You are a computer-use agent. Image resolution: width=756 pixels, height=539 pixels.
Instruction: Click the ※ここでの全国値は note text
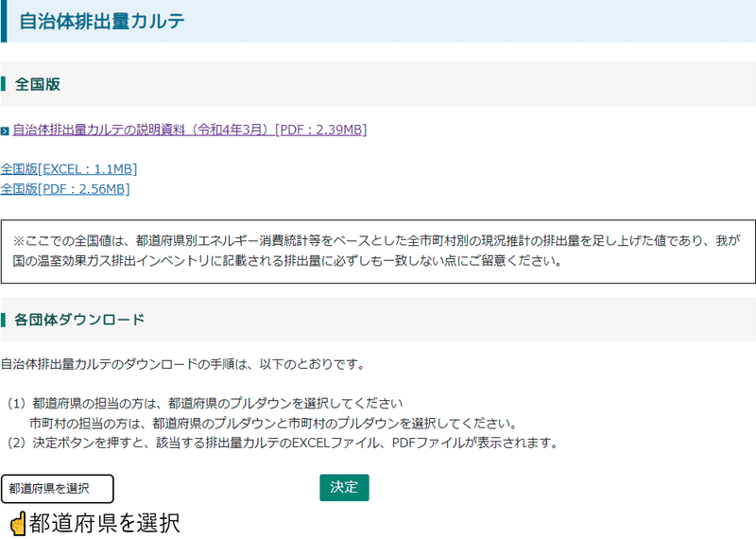click(x=376, y=251)
